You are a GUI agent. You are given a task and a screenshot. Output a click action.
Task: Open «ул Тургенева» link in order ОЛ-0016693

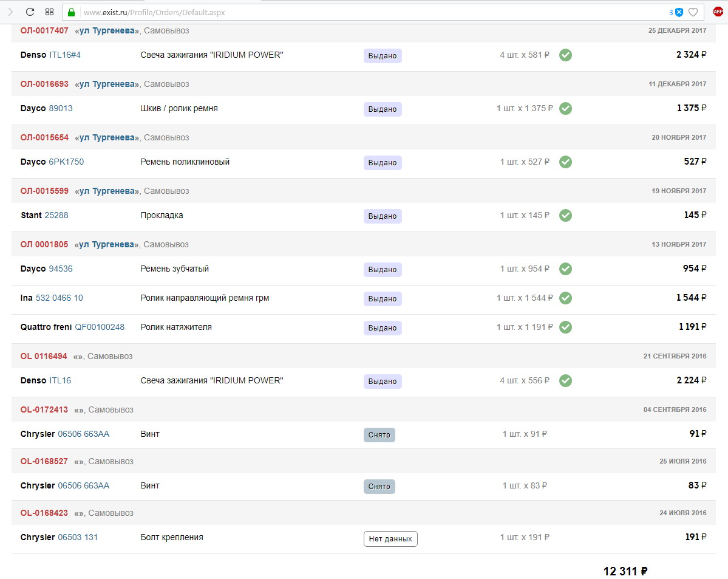coord(107,84)
